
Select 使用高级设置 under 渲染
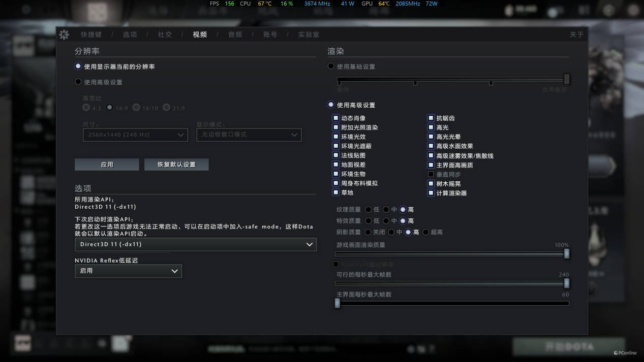pyautogui.click(x=331, y=105)
